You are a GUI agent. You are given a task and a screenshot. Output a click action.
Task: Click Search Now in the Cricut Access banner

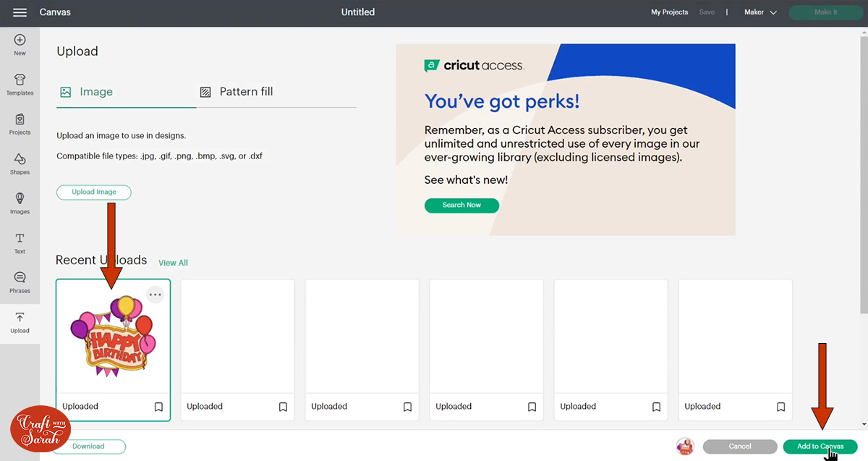click(461, 206)
